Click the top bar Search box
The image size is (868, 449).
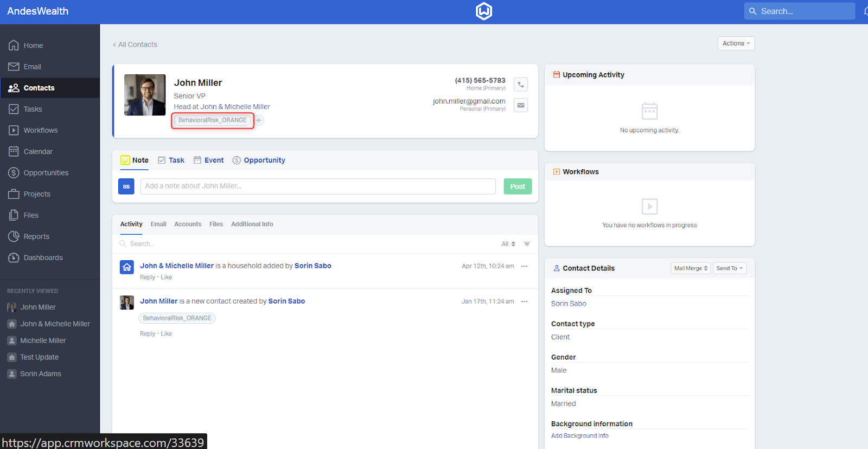(x=800, y=11)
